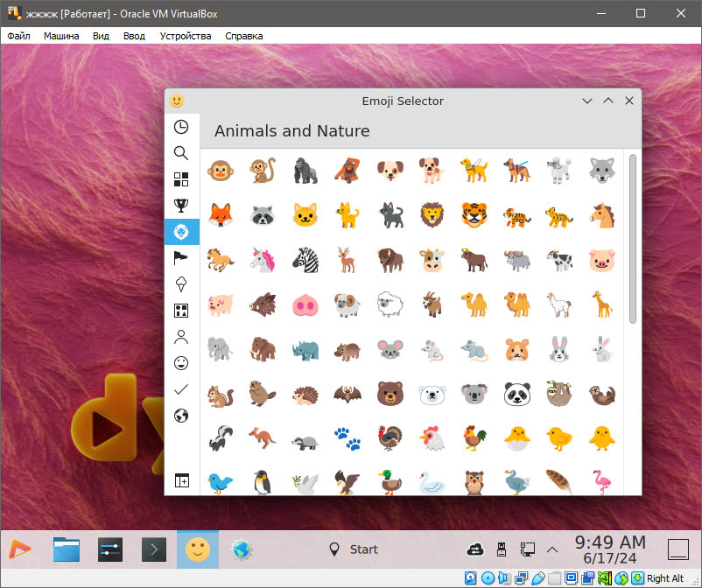Click the application launcher icon
This screenshot has height=588, width=702.
coord(20,549)
